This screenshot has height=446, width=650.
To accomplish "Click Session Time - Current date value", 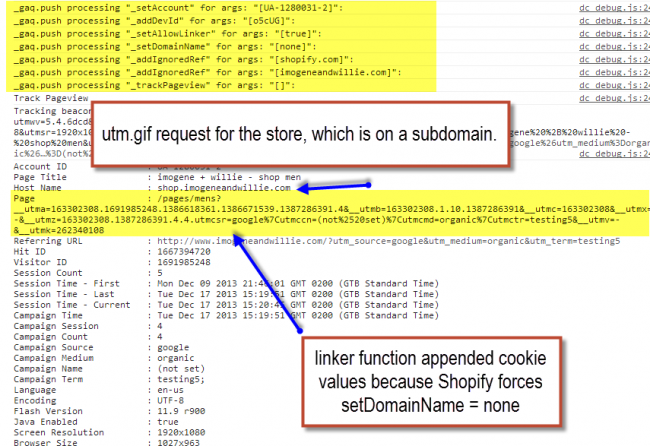I will [x=298, y=305].
